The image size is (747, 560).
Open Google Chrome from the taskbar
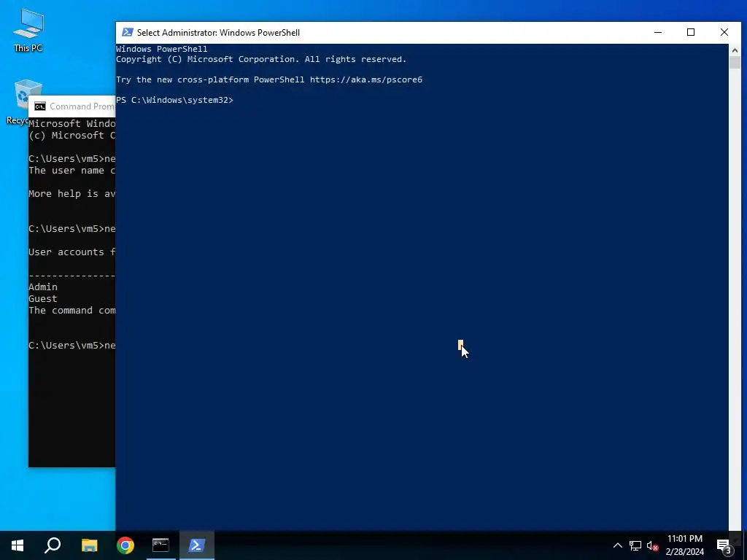click(x=125, y=545)
